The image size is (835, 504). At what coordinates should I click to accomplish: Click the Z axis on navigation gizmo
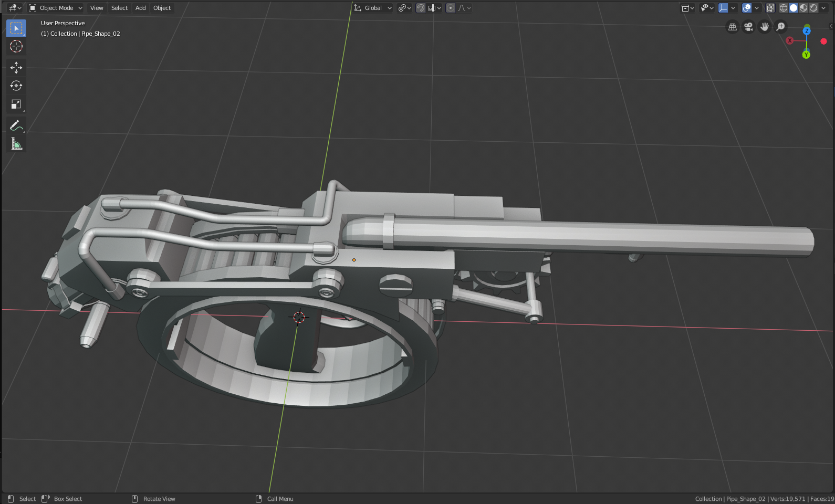[807, 31]
